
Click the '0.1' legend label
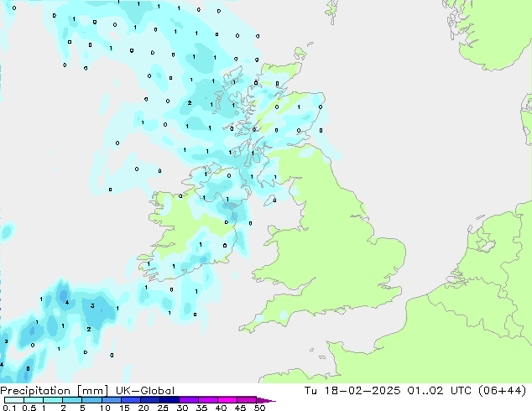click(x=9, y=408)
